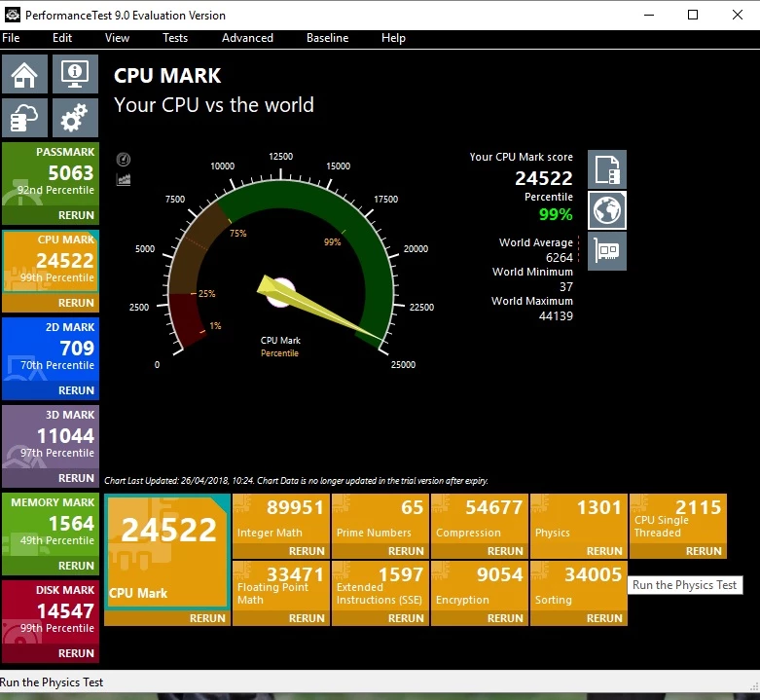Open the File menu
This screenshot has height=700, width=760.
(x=11, y=38)
